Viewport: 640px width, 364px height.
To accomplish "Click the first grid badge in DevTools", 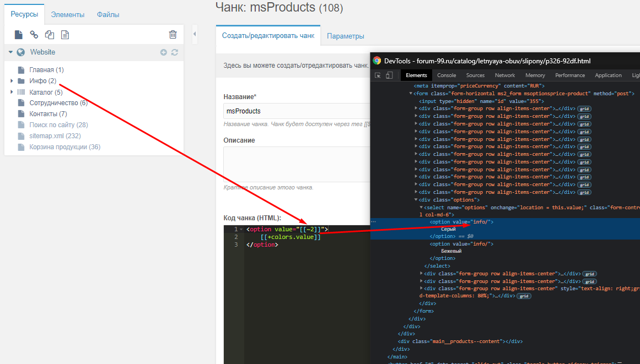I will pos(584,109).
